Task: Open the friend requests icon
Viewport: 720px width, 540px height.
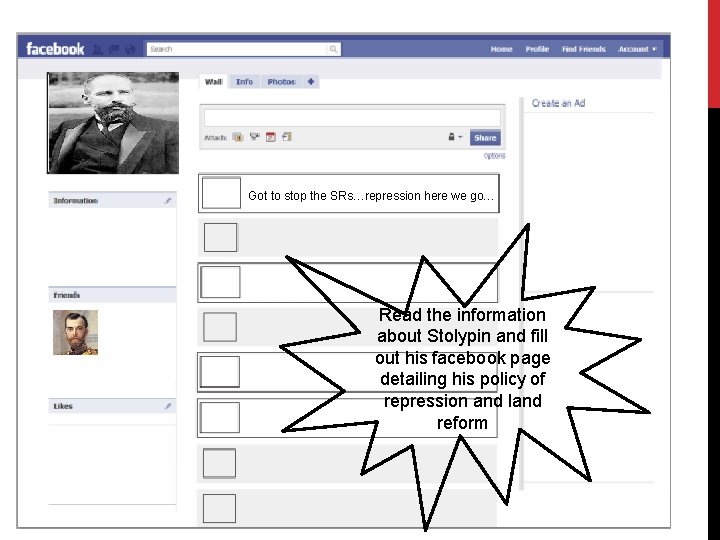Action: [x=97, y=49]
